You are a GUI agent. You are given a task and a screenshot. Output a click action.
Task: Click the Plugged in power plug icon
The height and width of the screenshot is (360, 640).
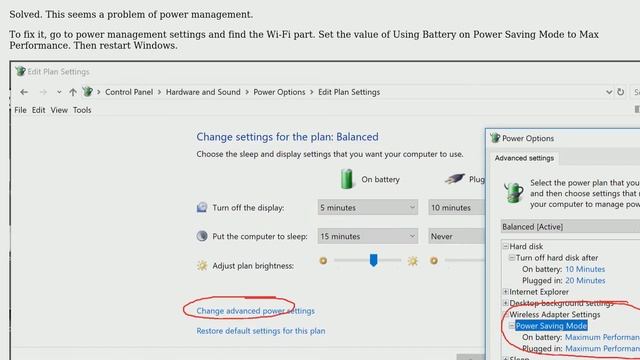455,178
